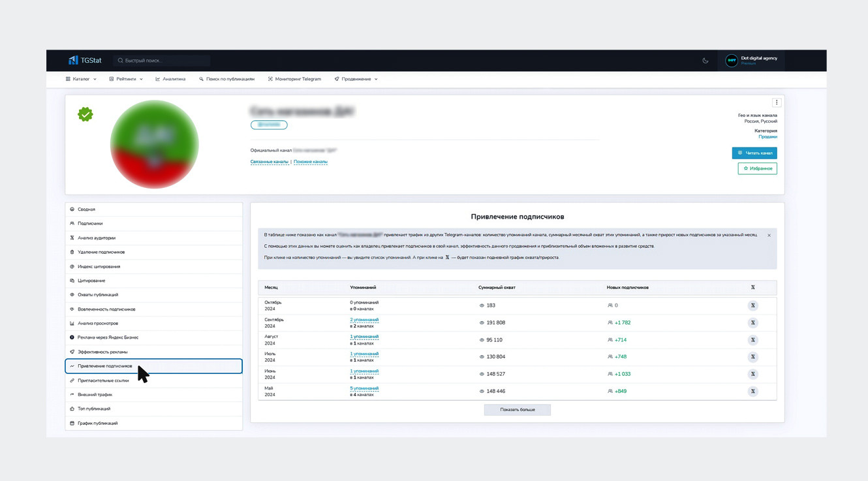Add channel to Избранное
The height and width of the screenshot is (481, 868).
757,168
